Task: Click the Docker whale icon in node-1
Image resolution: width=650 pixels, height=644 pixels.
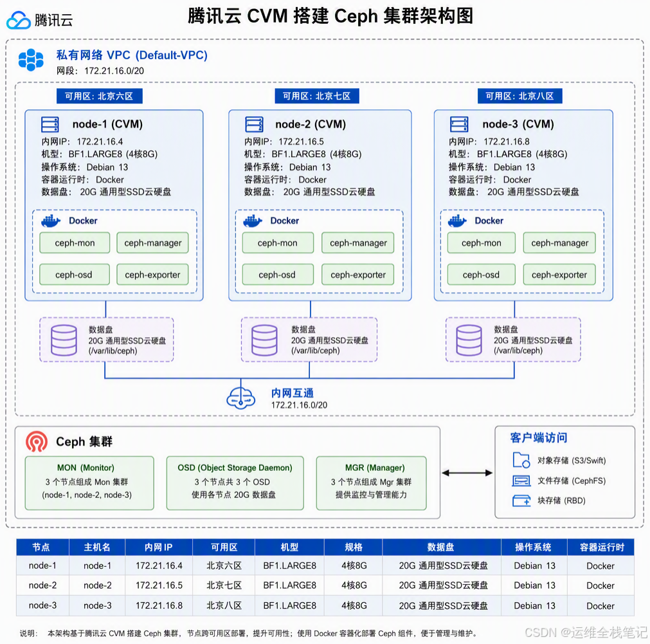Action: click(x=51, y=221)
